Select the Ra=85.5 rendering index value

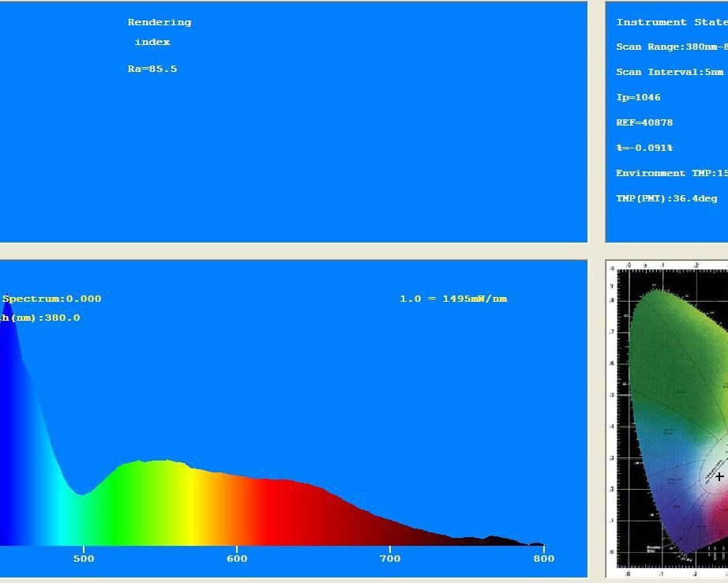click(x=152, y=69)
